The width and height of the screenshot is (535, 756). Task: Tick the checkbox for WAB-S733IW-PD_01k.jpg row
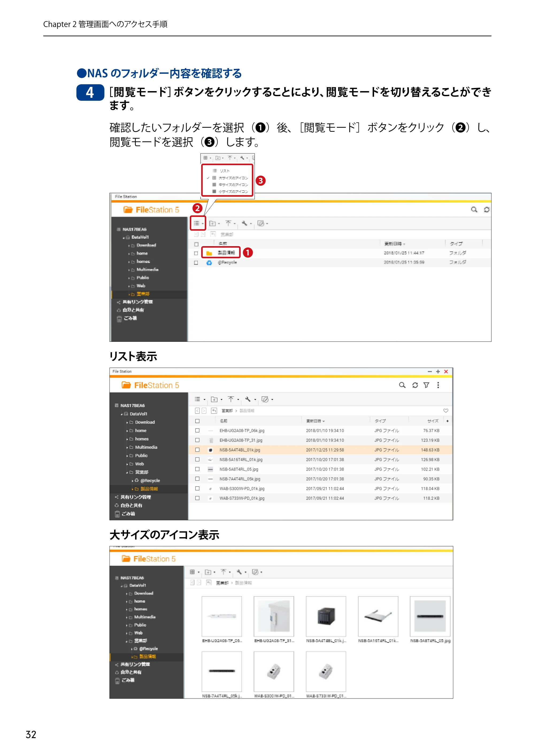click(197, 498)
